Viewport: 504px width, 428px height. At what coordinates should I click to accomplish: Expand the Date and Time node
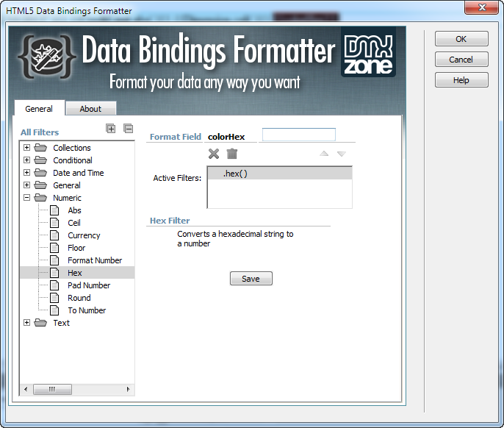click(x=27, y=173)
